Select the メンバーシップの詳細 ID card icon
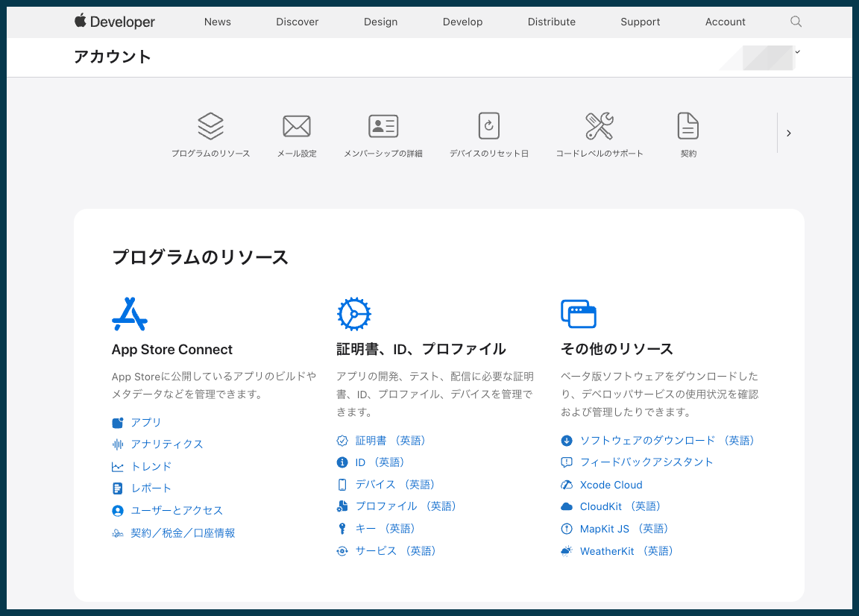 pyautogui.click(x=383, y=125)
